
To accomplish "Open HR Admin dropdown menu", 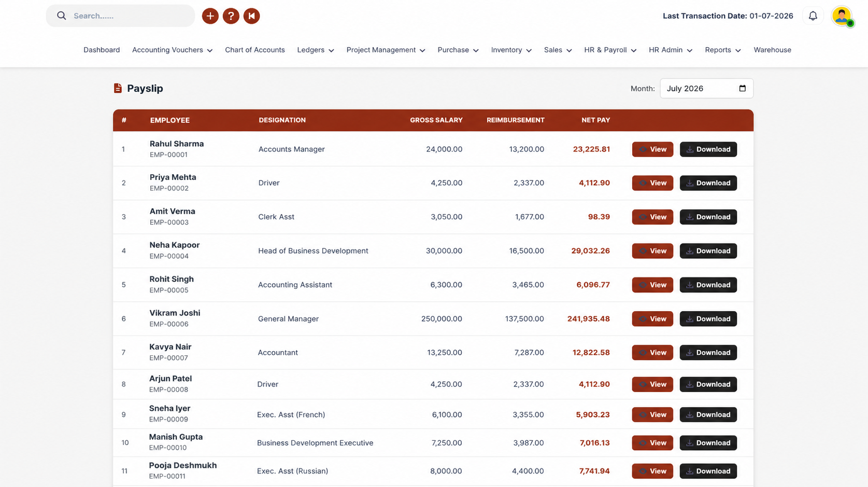I will (x=671, y=50).
